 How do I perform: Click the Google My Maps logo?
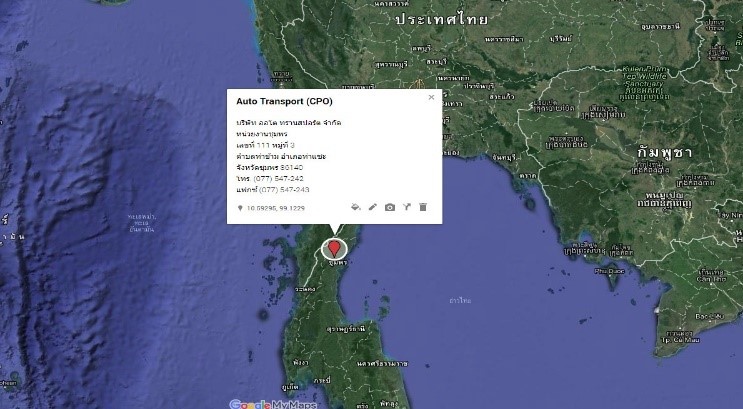(x=273, y=404)
